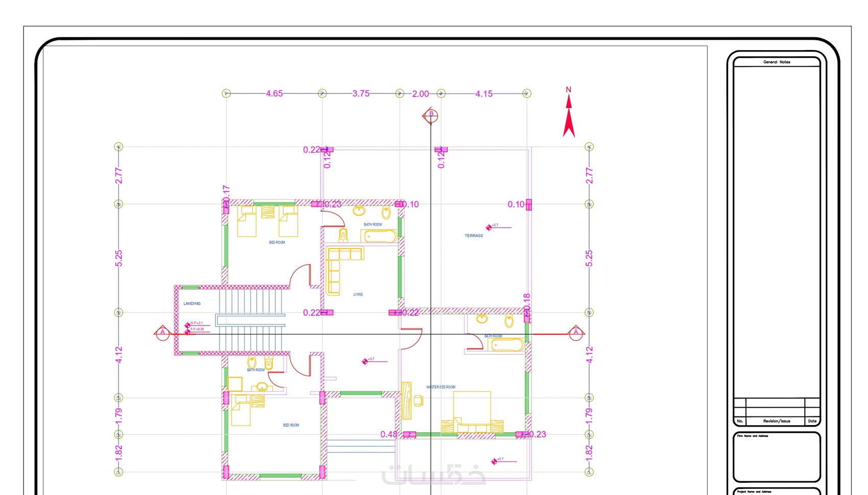Click the Revision/Issue column header
This screenshot has height=495, width=868.
[776, 421]
